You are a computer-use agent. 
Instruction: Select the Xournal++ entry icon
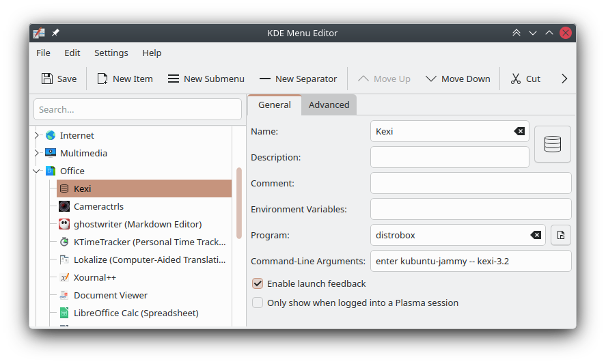click(64, 277)
